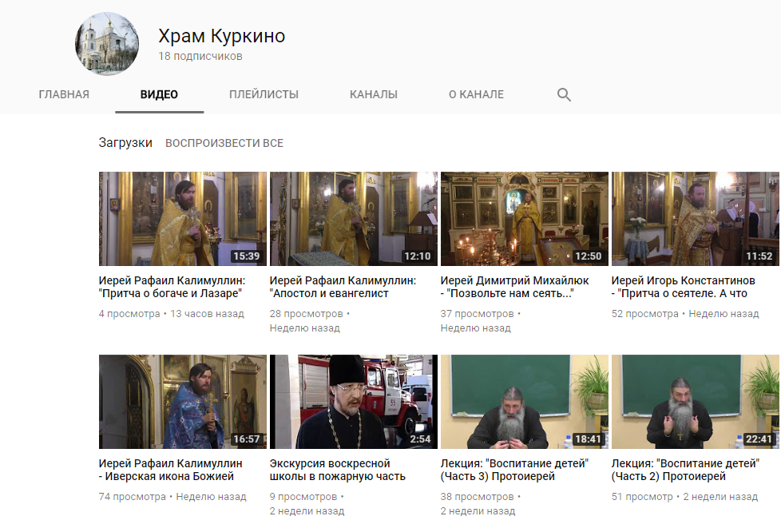Open "Экскурсия воскресной школы" video title
The width and height of the screenshot is (781, 532).
(x=337, y=470)
